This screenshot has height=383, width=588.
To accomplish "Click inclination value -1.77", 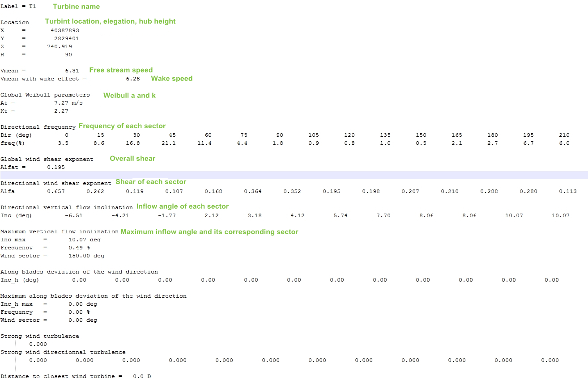I will [167, 215].
